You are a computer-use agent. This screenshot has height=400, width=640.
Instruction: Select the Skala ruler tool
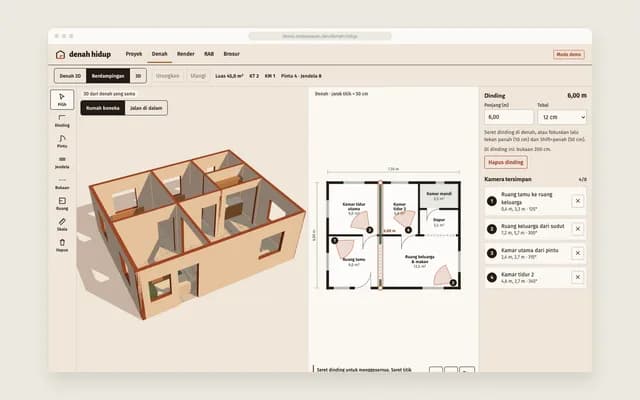(x=62, y=225)
